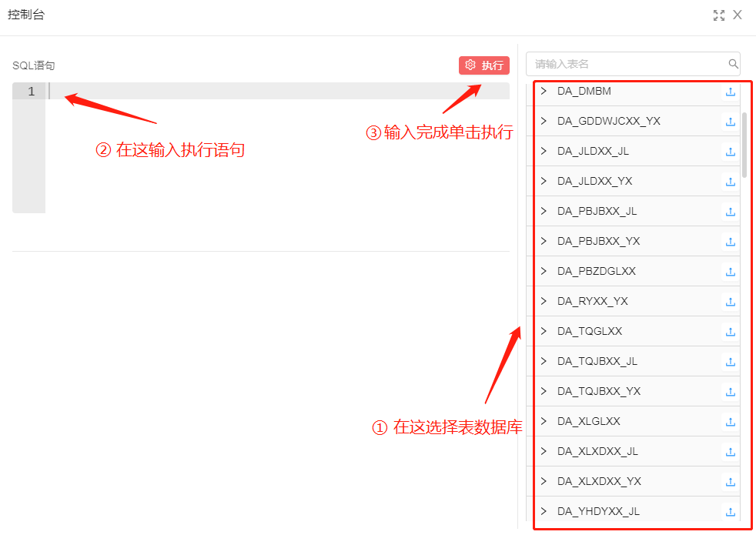Expand the DA_PBZDGLXX table chevron
This screenshot has height=535, width=756.
[x=544, y=271]
